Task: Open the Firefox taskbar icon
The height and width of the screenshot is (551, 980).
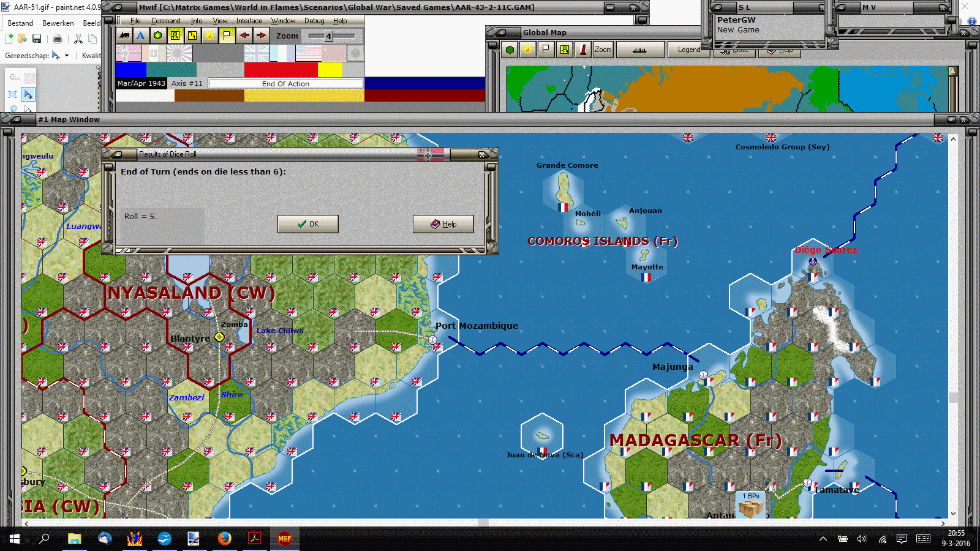Action: (x=225, y=539)
